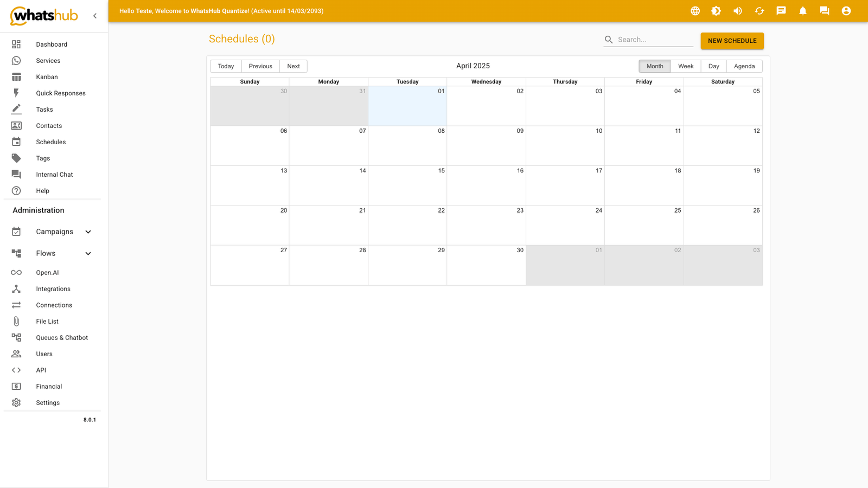Open the language selector globe icon

(695, 11)
